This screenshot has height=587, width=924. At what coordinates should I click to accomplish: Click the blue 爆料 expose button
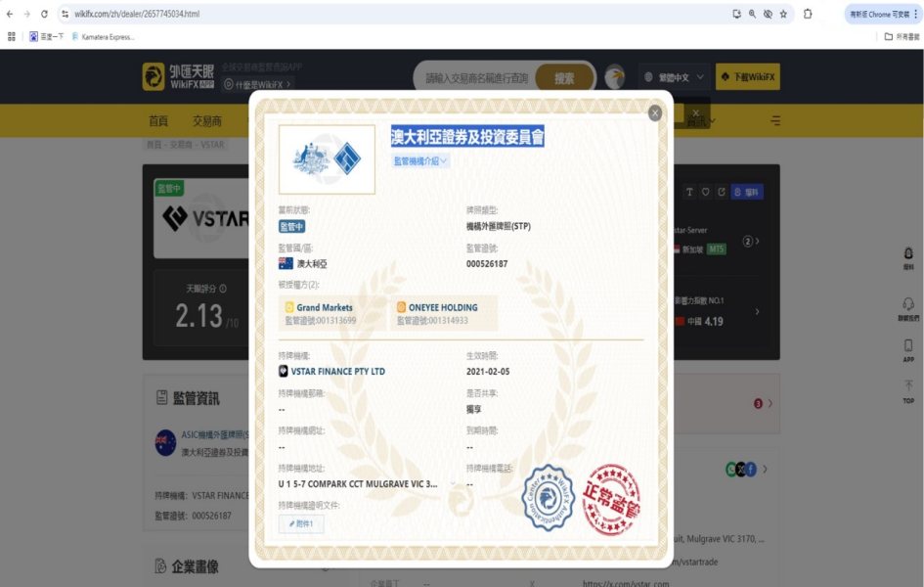pos(747,192)
